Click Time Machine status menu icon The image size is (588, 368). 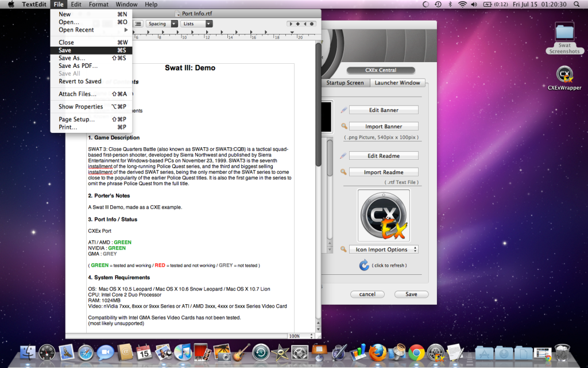[438, 5]
